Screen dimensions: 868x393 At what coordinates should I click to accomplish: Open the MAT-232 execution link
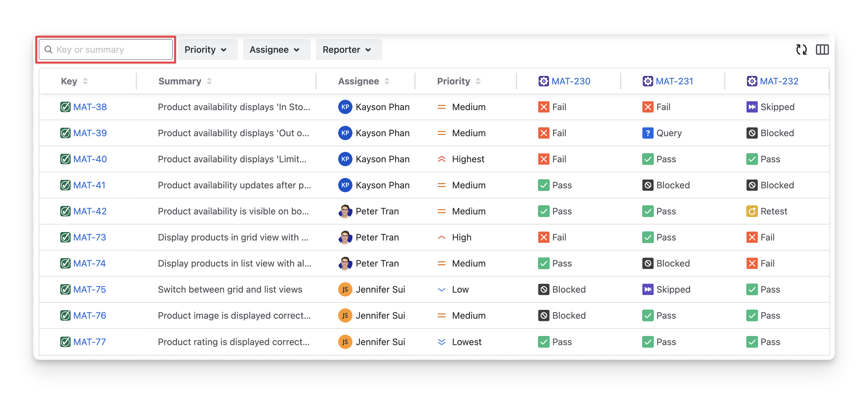point(779,81)
